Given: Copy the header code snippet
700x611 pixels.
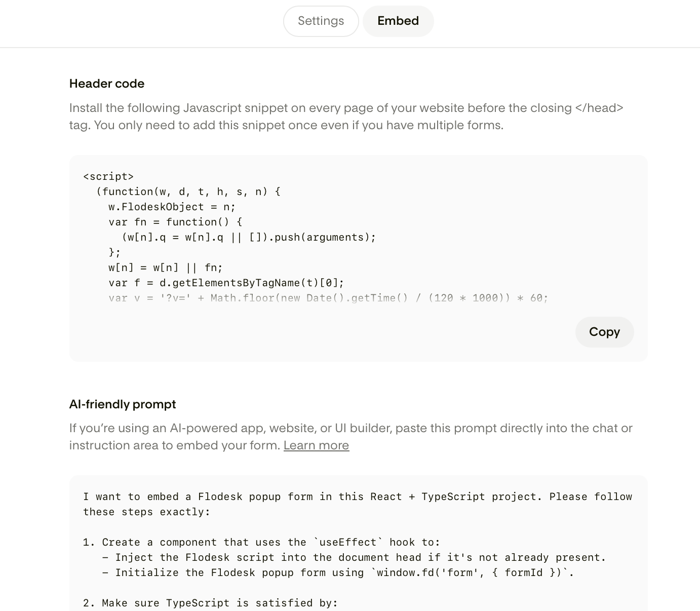Looking at the screenshot, I should [x=604, y=332].
